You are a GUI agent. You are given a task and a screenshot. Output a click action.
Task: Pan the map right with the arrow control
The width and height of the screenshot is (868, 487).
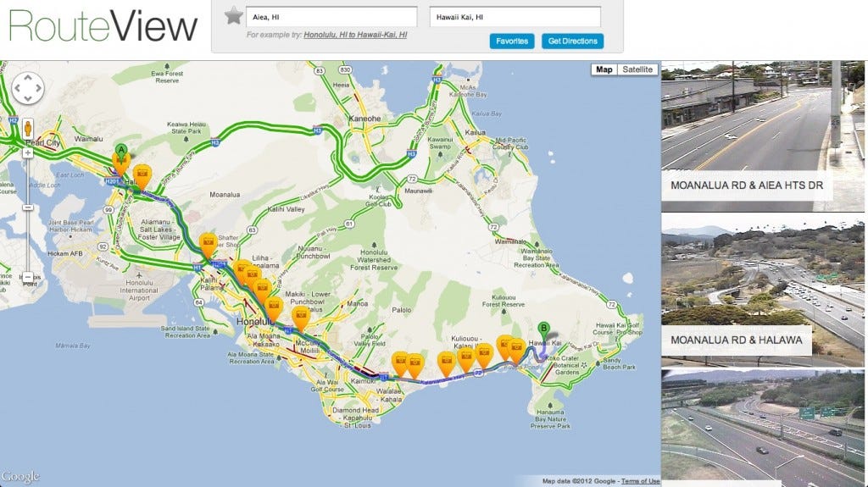pos(38,88)
